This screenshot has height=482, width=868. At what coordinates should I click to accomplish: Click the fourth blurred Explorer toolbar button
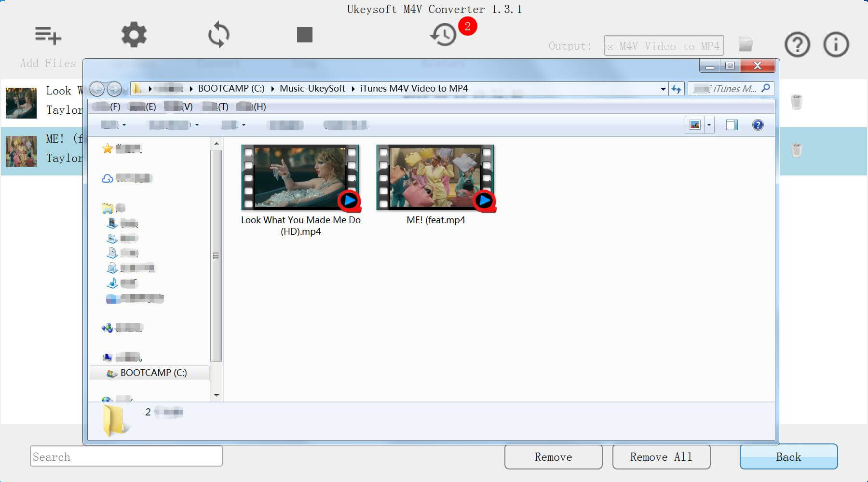point(286,125)
